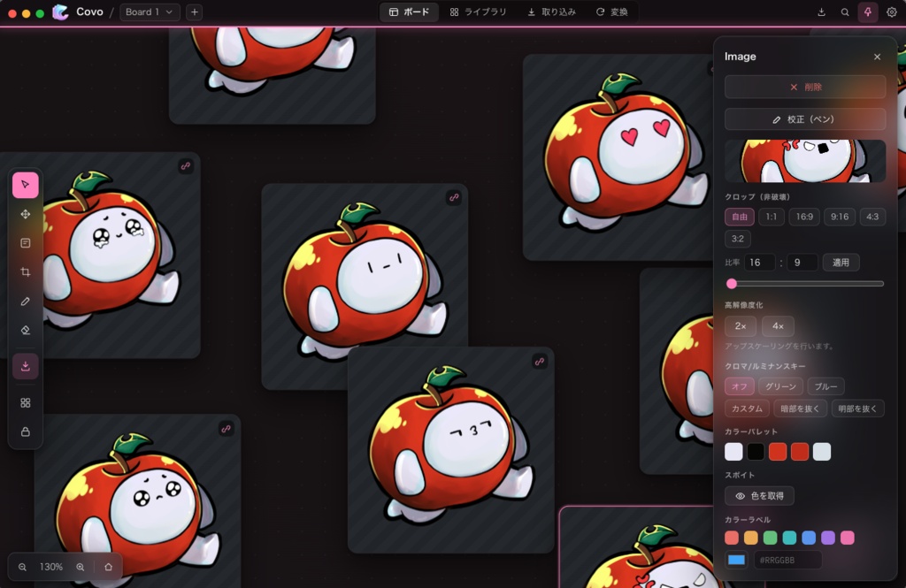906x588 pixels.
Task: Click link icon on crying apple card
Action: [x=186, y=166]
